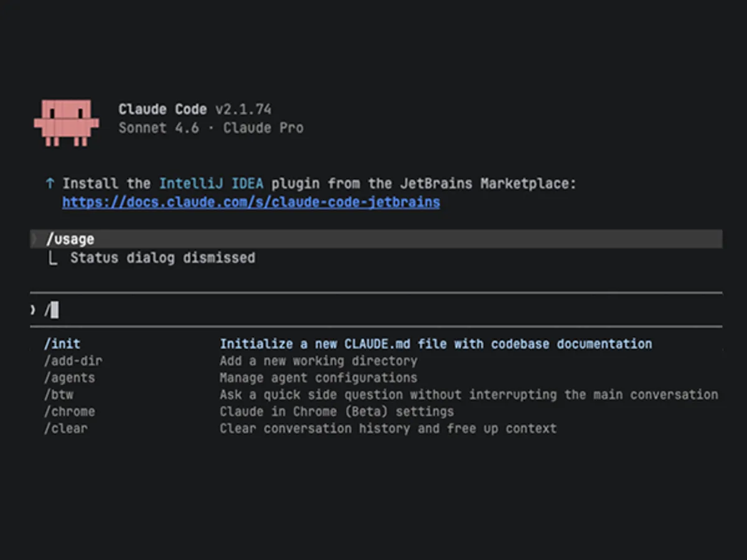Select the /chrome command option
The height and width of the screenshot is (560, 747).
tap(69, 411)
